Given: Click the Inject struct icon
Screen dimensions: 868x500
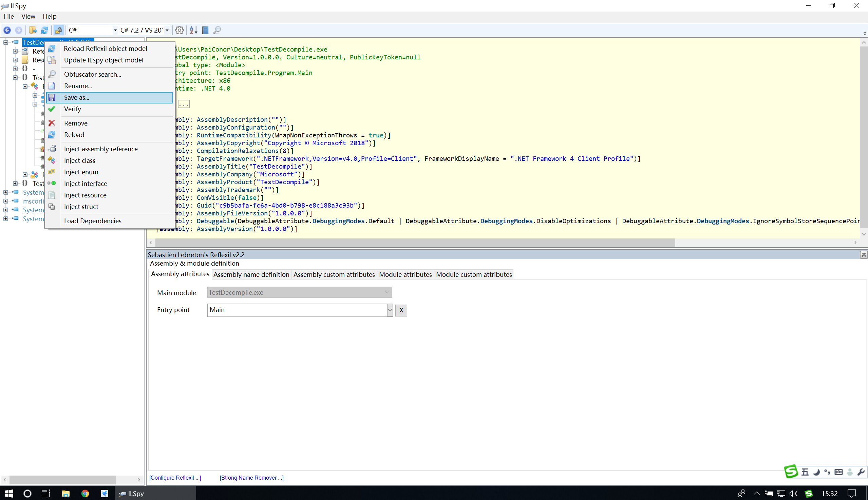Looking at the screenshot, I should coord(52,207).
